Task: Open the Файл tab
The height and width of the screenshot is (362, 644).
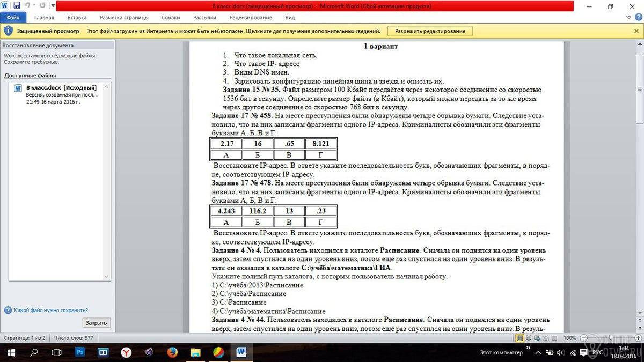Action: tap(13, 17)
